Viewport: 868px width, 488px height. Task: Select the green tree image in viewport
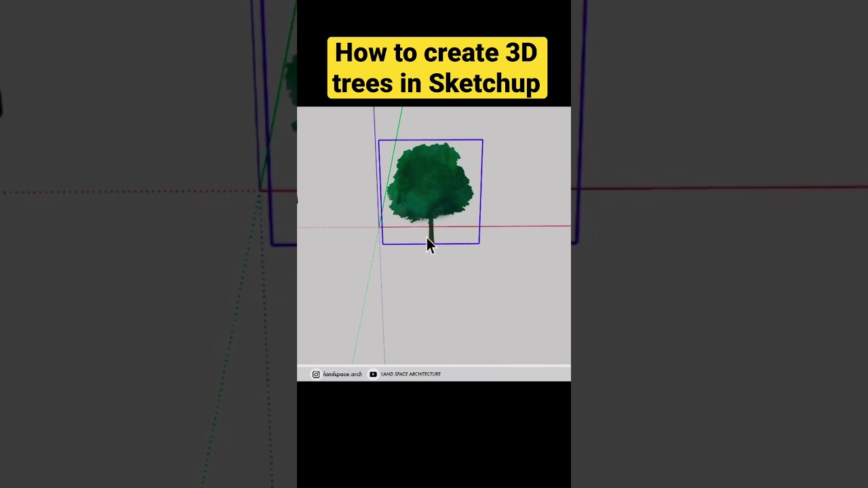tap(430, 191)
